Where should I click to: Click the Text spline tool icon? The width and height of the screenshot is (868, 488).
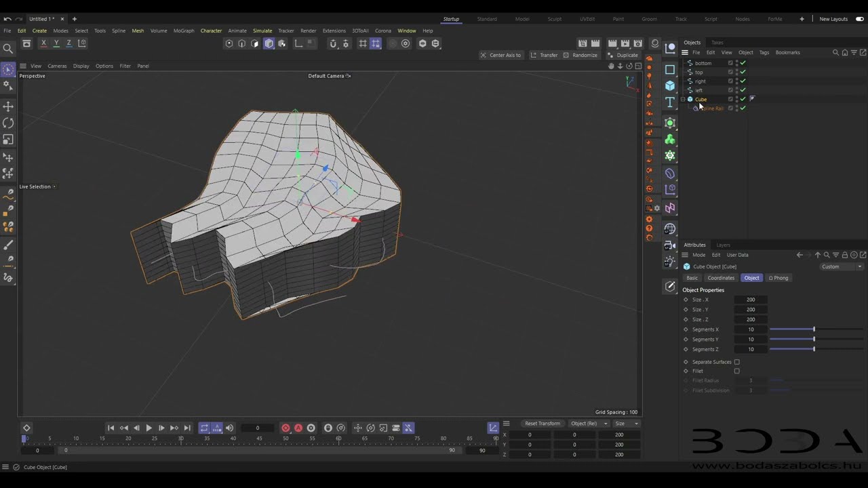[x=670, y=102]
